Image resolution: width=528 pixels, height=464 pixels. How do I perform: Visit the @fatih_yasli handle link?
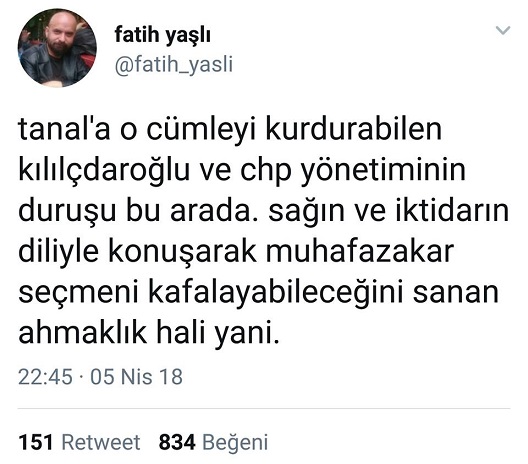174,64
